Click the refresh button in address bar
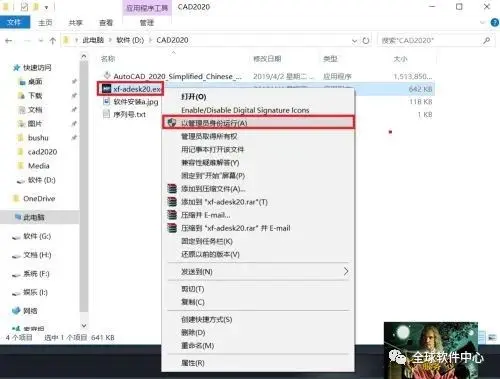Screen dimensions: 500x379 click(x=366, y=41)
